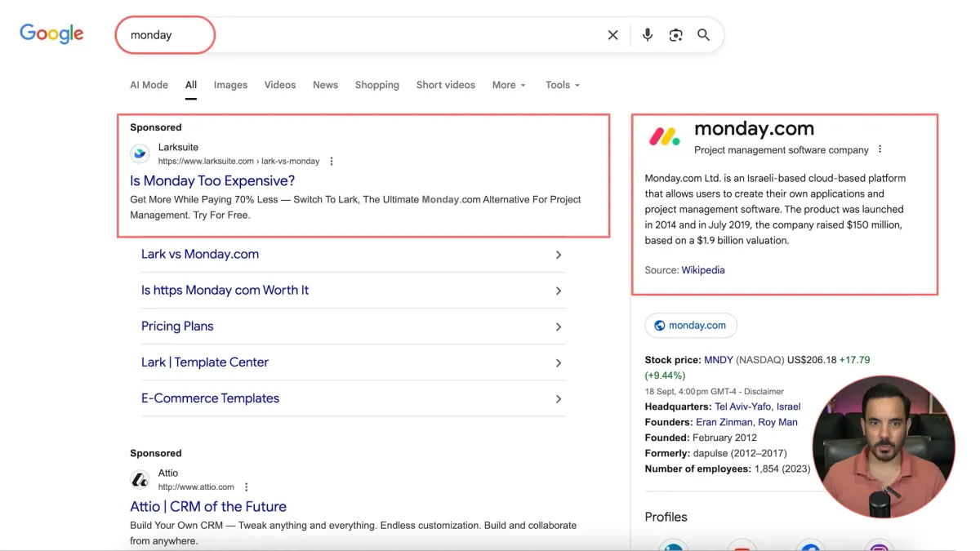980x551 pixels.
Task: Open search by image camera icon
Action: [675, 35]
